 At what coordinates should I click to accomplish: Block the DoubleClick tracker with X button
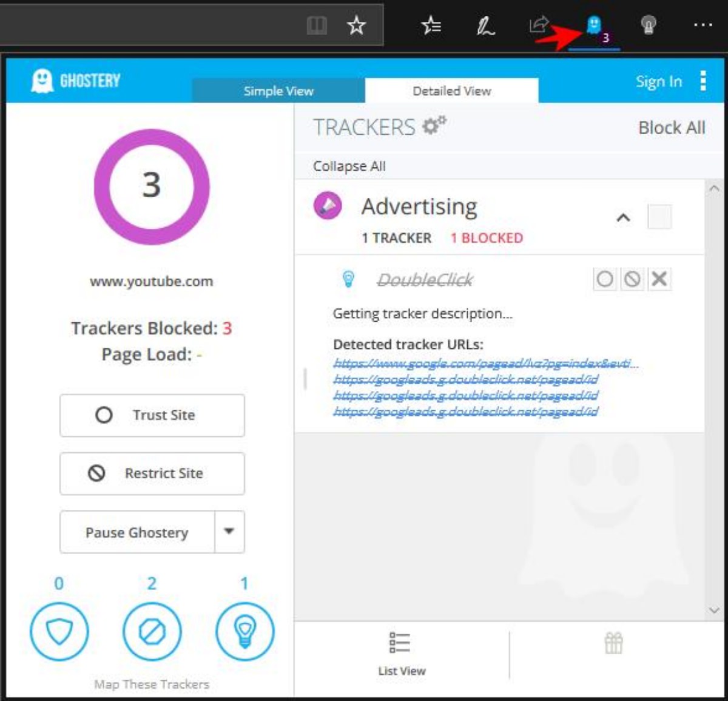(659, 279)
